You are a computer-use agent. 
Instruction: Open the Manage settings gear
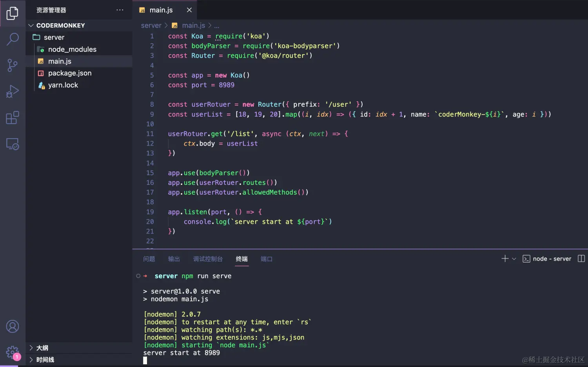pos(13,352)
